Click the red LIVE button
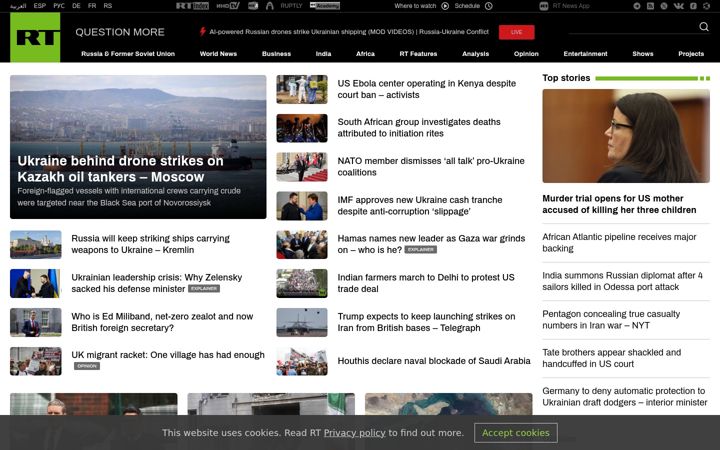Screen dimensions: 720x450 pyautogui.click(x=517, y=32)
